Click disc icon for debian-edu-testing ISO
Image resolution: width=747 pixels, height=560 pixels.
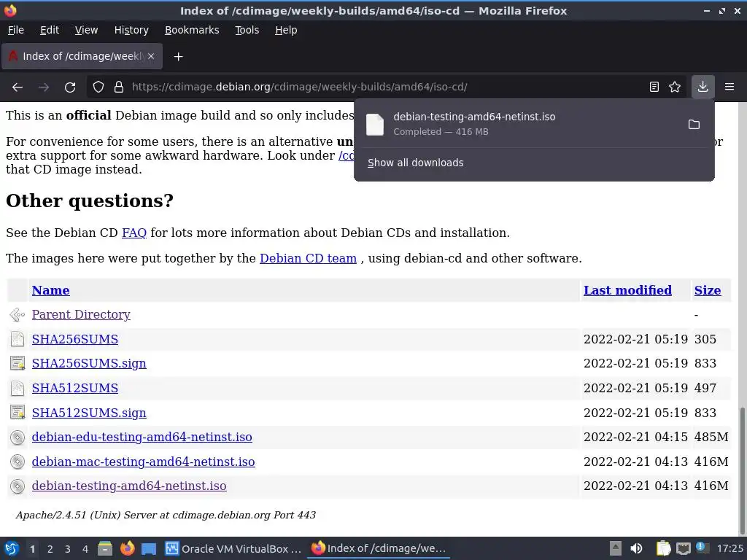18,437
